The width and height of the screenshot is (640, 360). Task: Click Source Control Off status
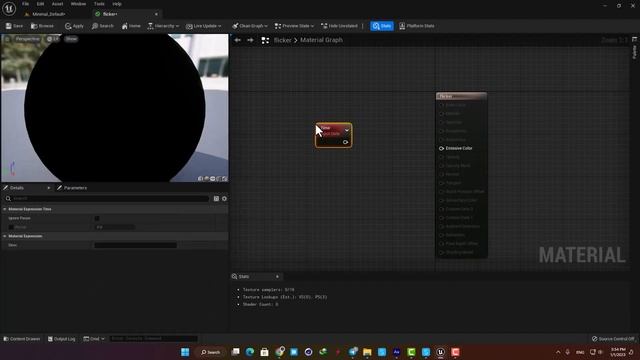pyautogui.click(x=613, y=339)
